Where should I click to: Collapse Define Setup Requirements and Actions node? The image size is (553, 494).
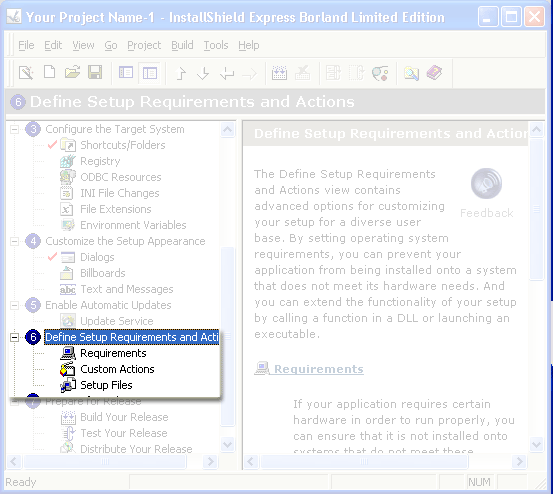pyautogui.click(x=14, y=337)
